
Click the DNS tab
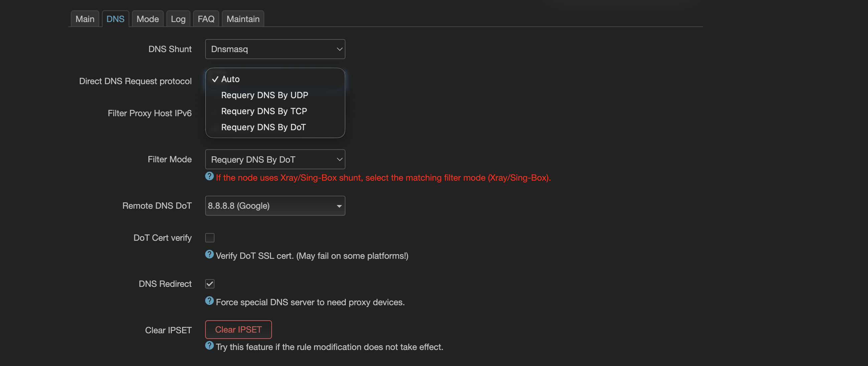115,19
